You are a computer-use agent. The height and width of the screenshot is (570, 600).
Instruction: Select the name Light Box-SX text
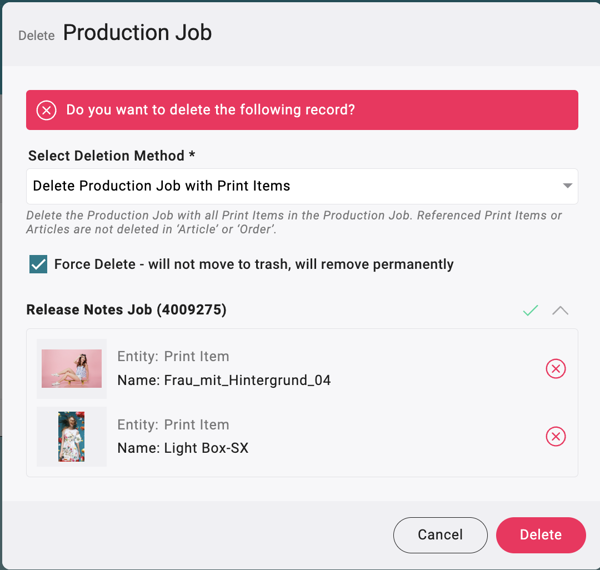pyautogui.click(x=182, y=448)
